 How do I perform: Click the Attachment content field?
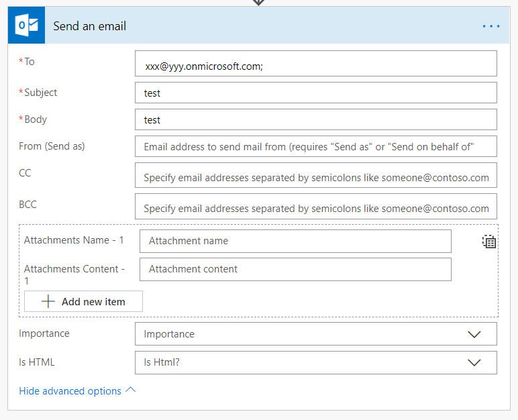coord(295,269)
